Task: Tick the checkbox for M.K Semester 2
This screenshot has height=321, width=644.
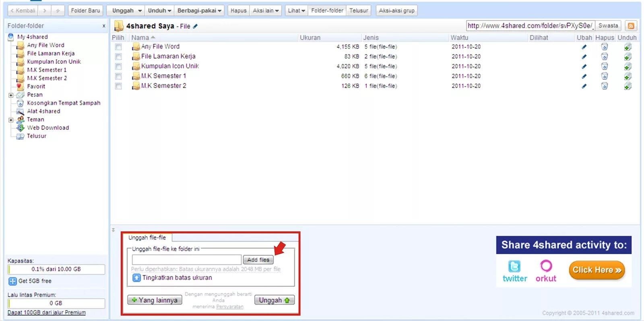Action: 118,86
